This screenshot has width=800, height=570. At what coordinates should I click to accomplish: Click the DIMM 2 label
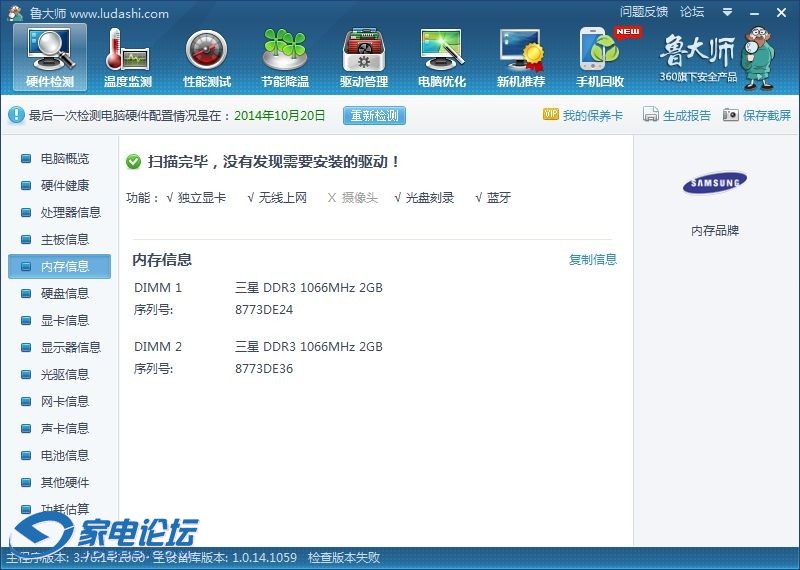coord(158,347)
